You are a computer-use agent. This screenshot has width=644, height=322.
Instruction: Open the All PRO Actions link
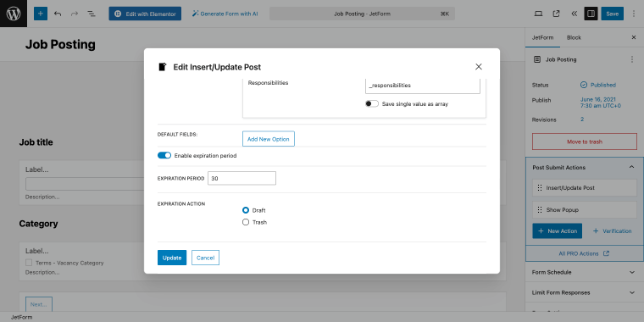point(584,253)
